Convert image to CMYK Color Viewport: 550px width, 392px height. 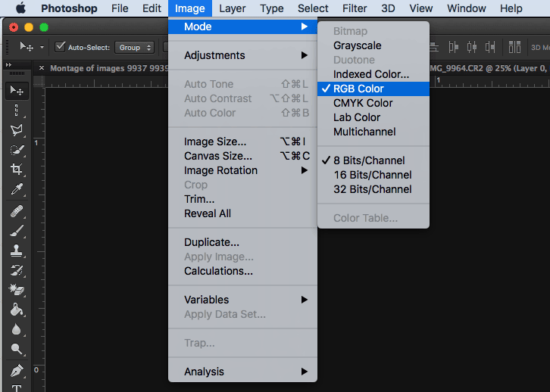(x=373, y=103)
